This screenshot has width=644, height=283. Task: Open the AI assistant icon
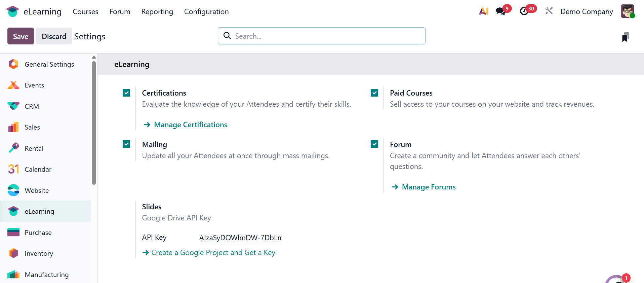pos(484,11)
